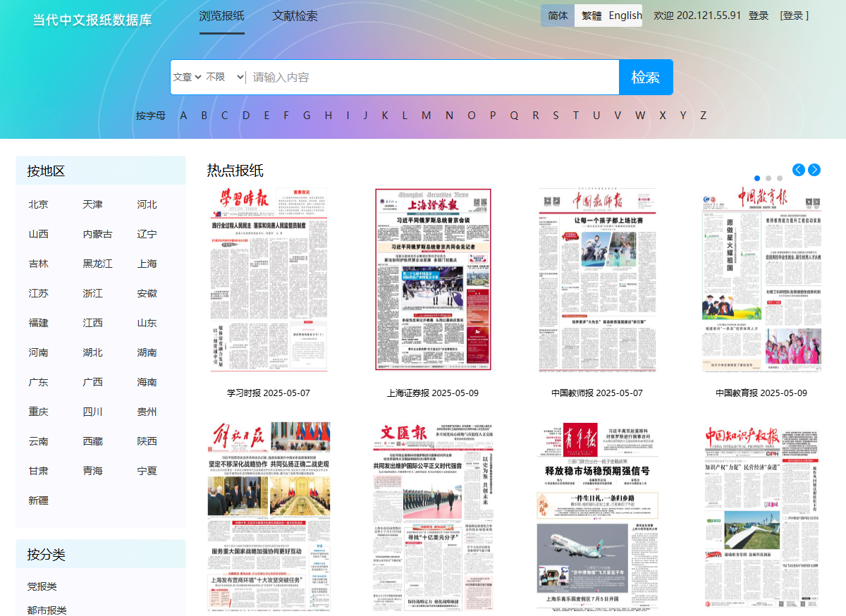Screen dimensions: 846x616
Task: Select the active blue carousel indicator dot
Action: point(757,178)
